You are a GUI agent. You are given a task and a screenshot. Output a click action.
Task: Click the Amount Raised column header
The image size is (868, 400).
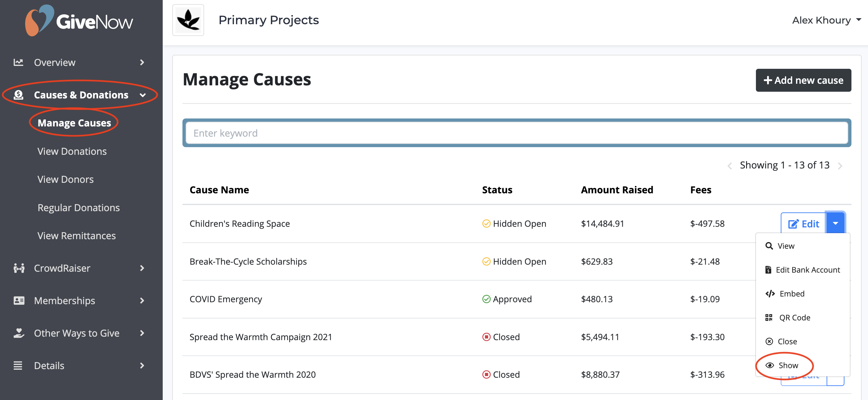(617, 190)
